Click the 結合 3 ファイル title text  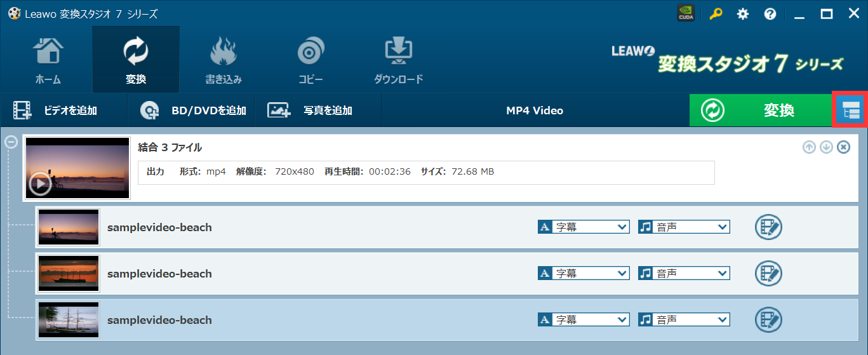point(170,147)
